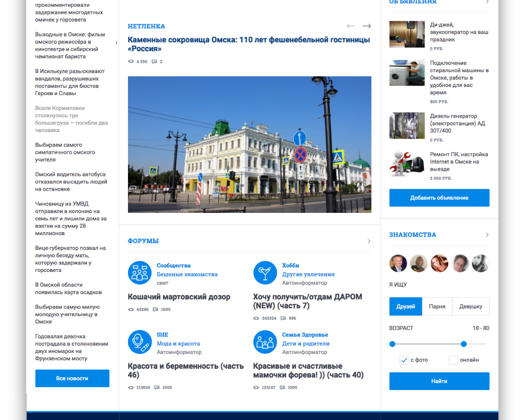The width and height of the screenshot is (525, 420).
Task: Open second dating profile avatar
Action: click(x=419, y=263)
